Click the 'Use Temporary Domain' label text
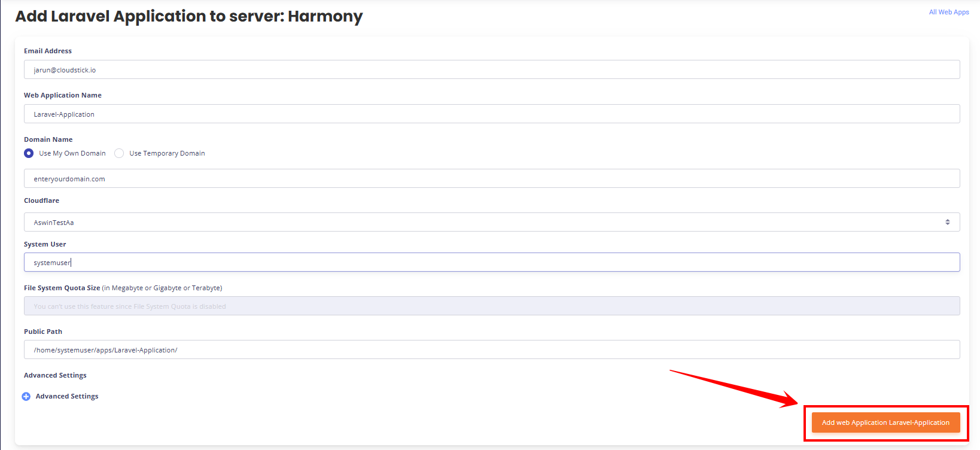This screenshot has width=980, height=450. click(167, 153)
